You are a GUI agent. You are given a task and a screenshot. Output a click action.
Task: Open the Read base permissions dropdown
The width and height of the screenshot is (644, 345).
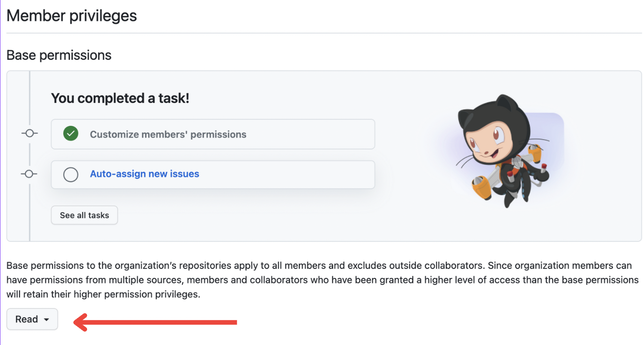32,319
